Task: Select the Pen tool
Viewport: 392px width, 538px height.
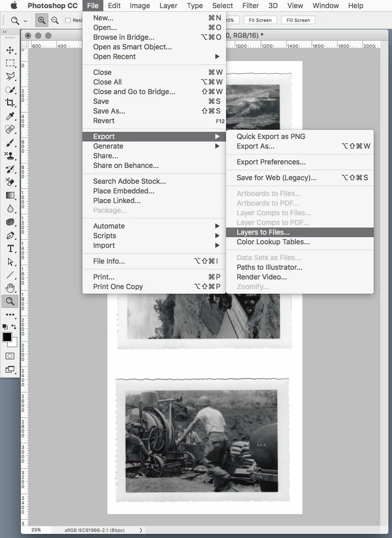Action: [10, 235]
